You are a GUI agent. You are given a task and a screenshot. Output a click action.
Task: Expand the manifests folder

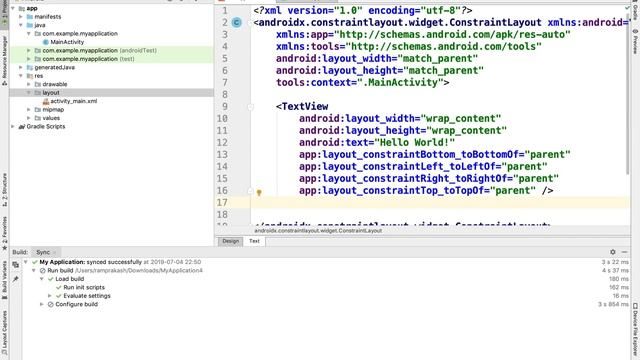[x=21, y=17]
